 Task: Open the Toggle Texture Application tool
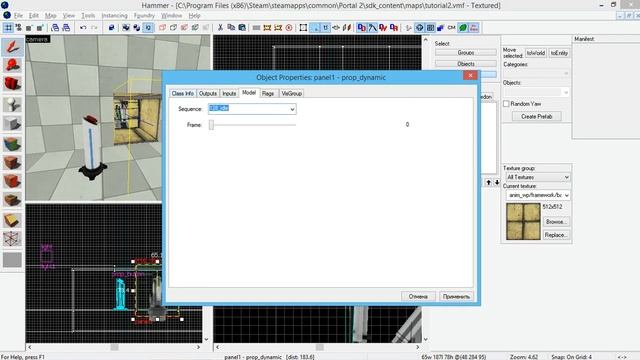[x=12, y=144]
